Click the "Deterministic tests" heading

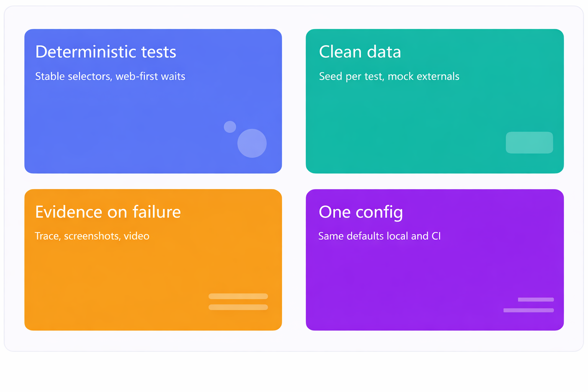[106, 52]
